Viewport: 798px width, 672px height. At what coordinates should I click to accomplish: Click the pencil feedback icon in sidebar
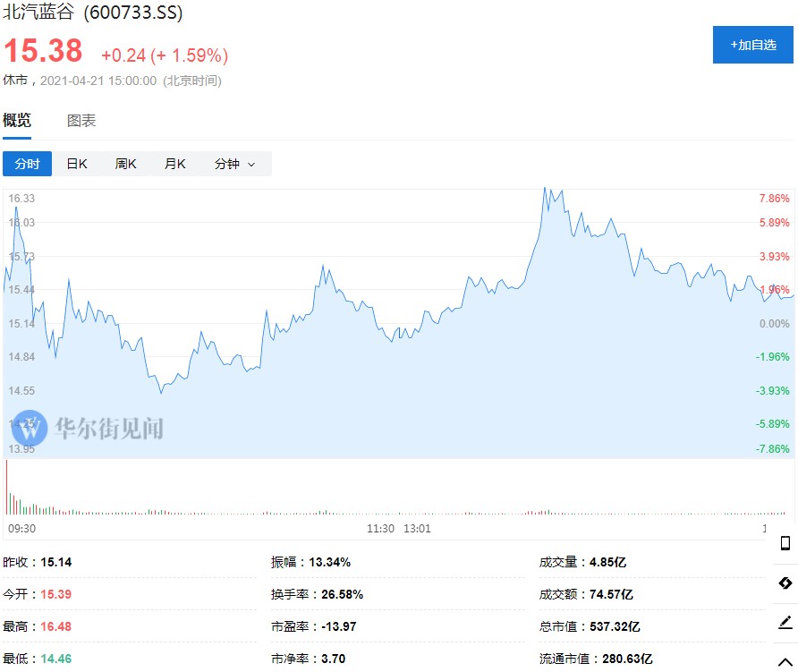tap(785, 622)
